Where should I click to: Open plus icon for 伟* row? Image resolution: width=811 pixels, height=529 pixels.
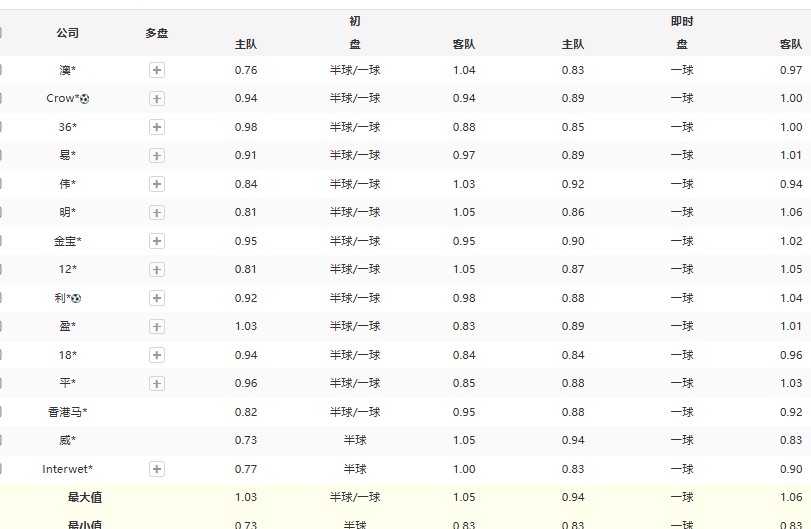157,184
